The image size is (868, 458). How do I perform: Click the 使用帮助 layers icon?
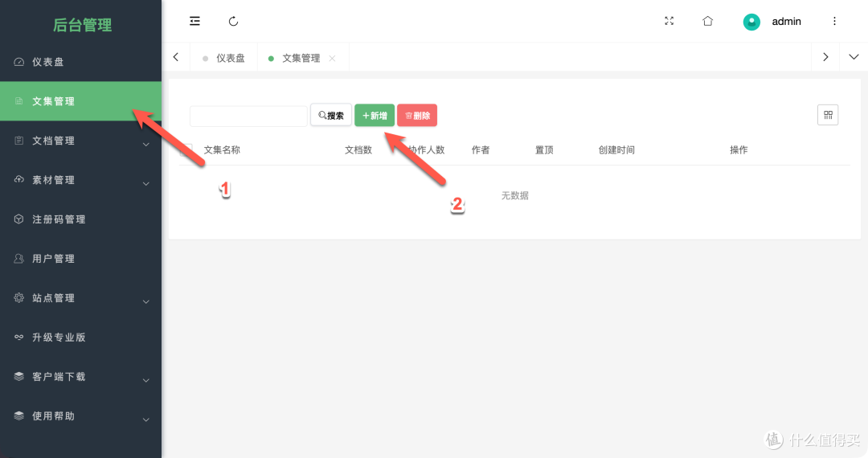(x=18, y=415)
